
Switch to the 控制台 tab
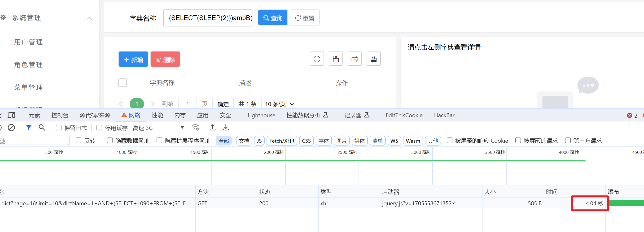pyautogui.click(x=60, y=115)
